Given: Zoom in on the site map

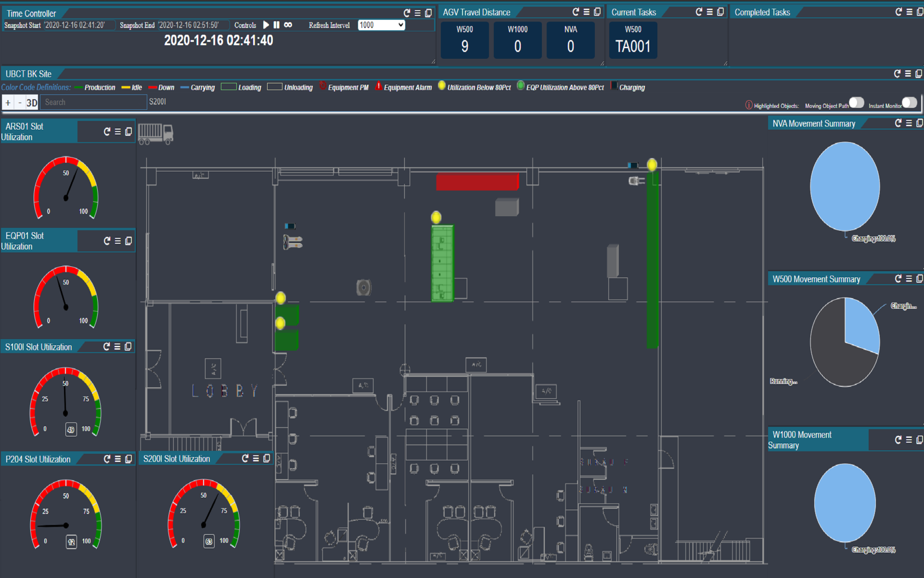Looking at the screenshot, I should pos(8,103).
